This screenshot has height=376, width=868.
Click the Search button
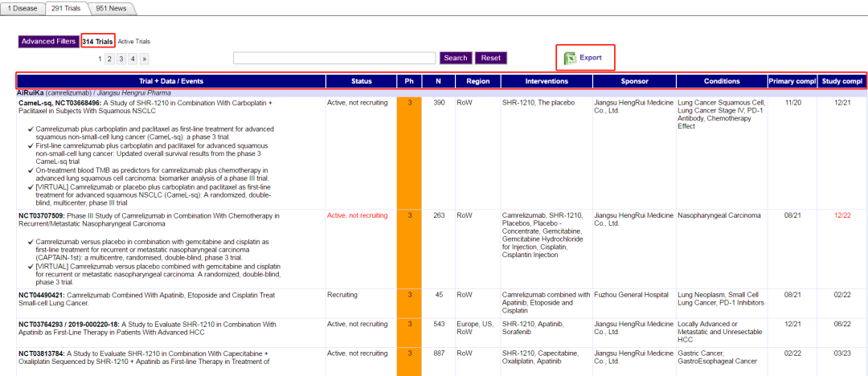point(457,58)
